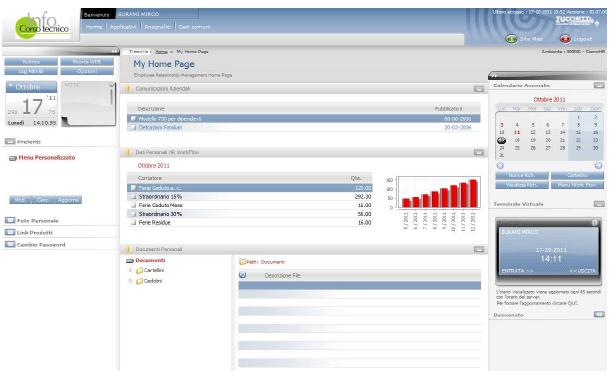Go to previous month in calendar
Screen dimensions: 614x375
click(500, 166)
